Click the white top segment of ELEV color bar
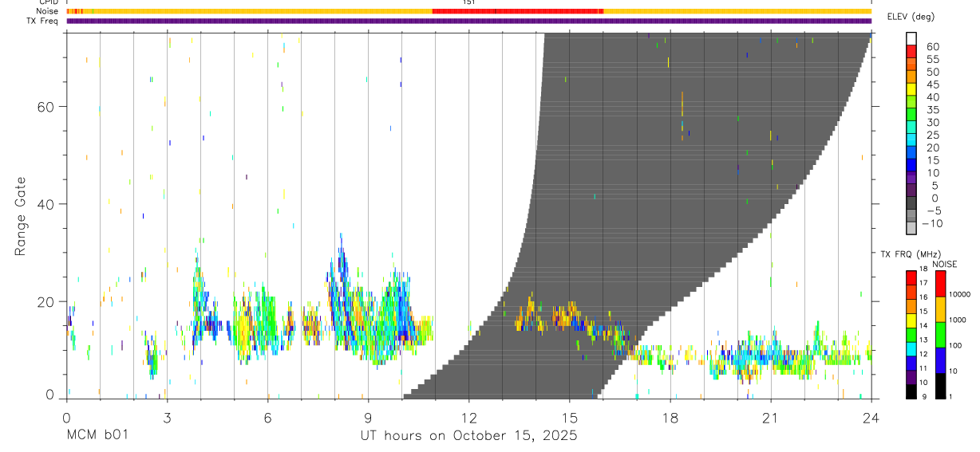980x452 pixels. tap(911, 39)
